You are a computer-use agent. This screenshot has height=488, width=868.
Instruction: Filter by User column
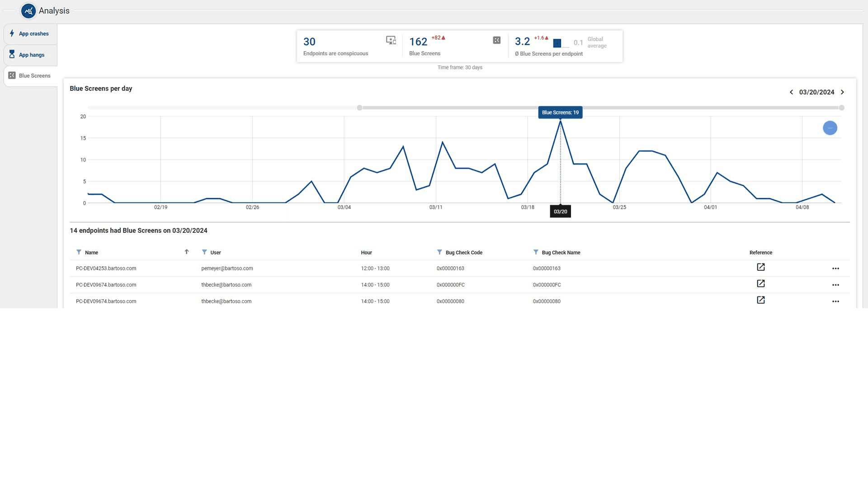coord(204,252)
